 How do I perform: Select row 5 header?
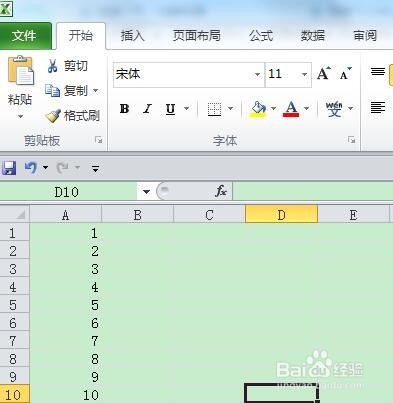(x=14, y=305)
